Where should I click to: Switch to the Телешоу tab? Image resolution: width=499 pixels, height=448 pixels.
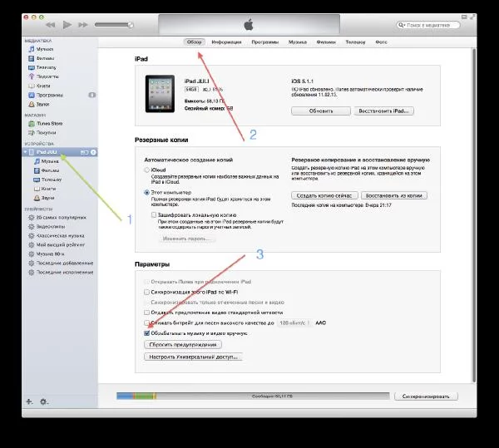(355, 42)
